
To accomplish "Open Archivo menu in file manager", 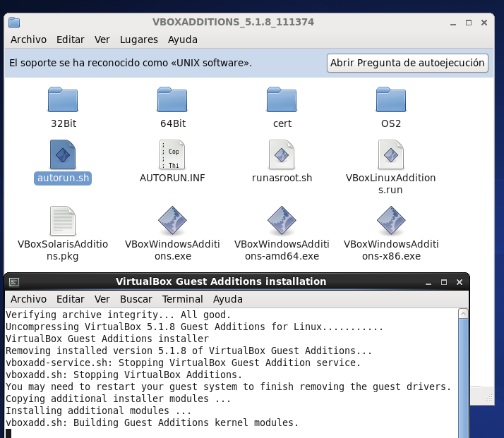I will pos(29,39).
